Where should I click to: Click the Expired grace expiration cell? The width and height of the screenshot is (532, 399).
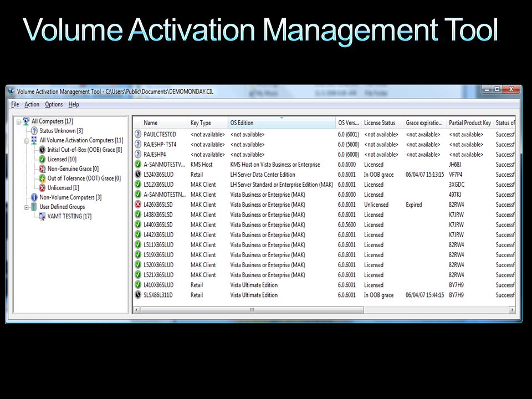(413, 204)
